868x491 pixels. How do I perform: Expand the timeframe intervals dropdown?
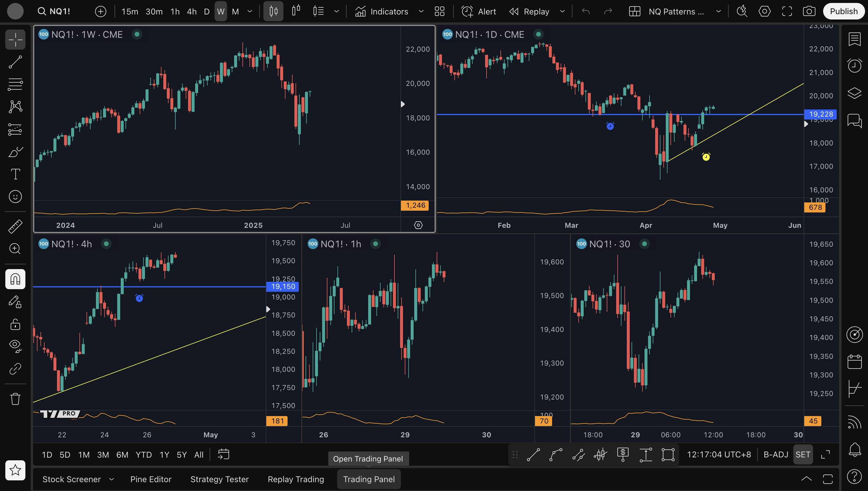(250, 12)
